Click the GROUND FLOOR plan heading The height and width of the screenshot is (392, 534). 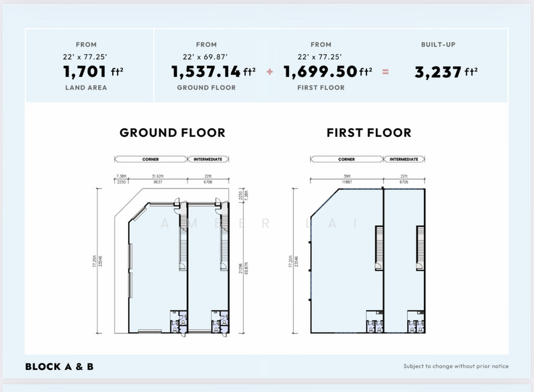172,133
